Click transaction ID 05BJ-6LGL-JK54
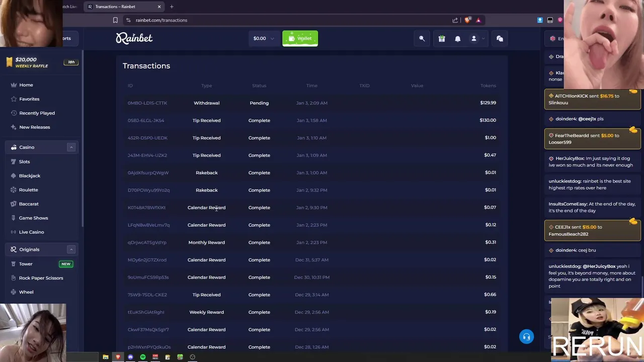The image size is (644, 362). pos(146,121)
